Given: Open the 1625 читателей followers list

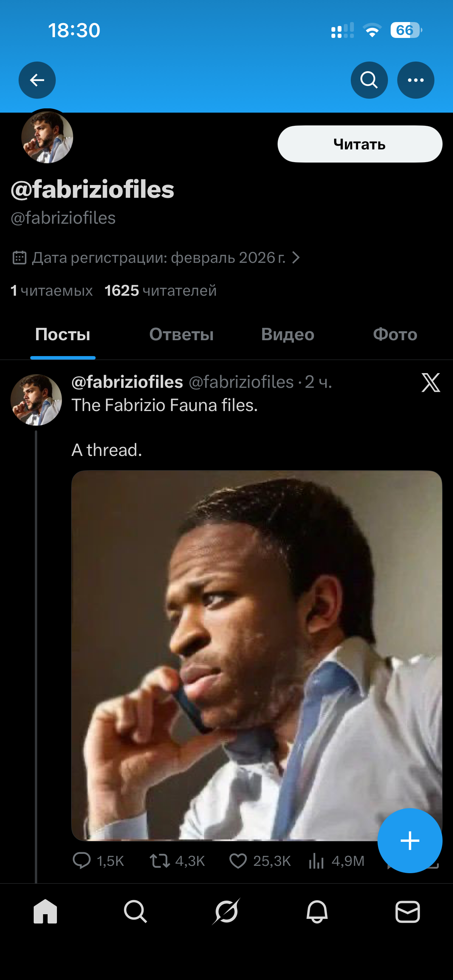Looking at the screenshot, I should point(160,291).
